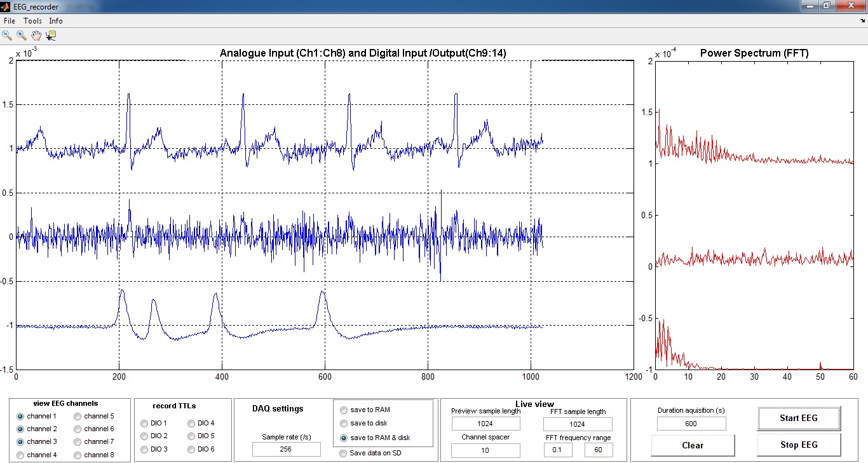The height and width of the screenshot is (463, 868).
Task: Enable the Data Cursor tool
Action: coord(51,36)
